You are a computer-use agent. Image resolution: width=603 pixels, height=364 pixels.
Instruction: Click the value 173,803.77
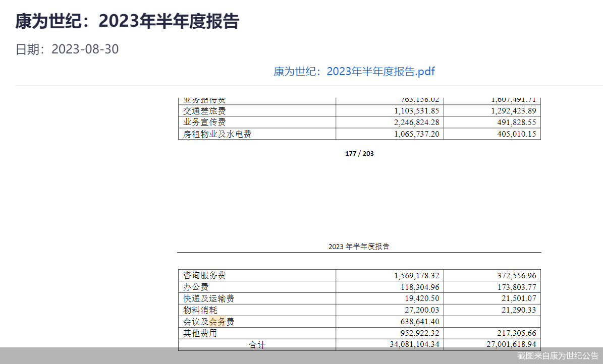pos(517,287)
